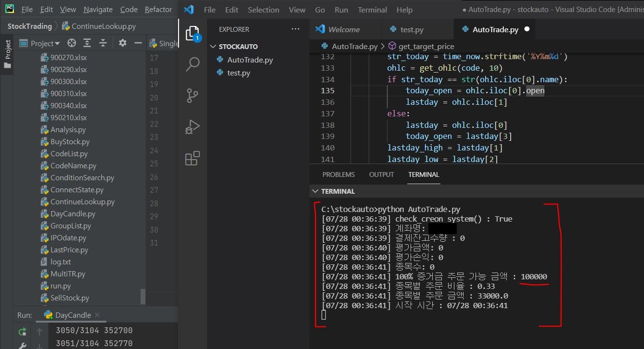Open the PyCharm Project view dropdown
The image size is (644, 349).
click(x=40, y=43)
